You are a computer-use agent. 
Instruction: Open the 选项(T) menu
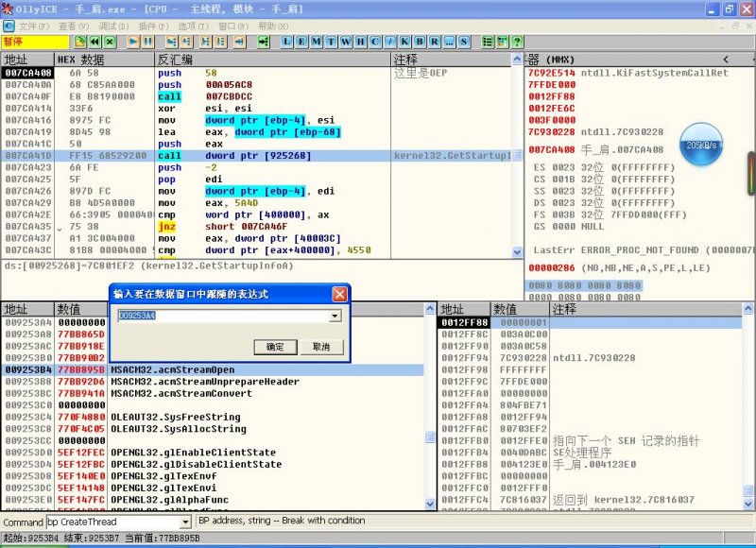(x=194, y=26)
